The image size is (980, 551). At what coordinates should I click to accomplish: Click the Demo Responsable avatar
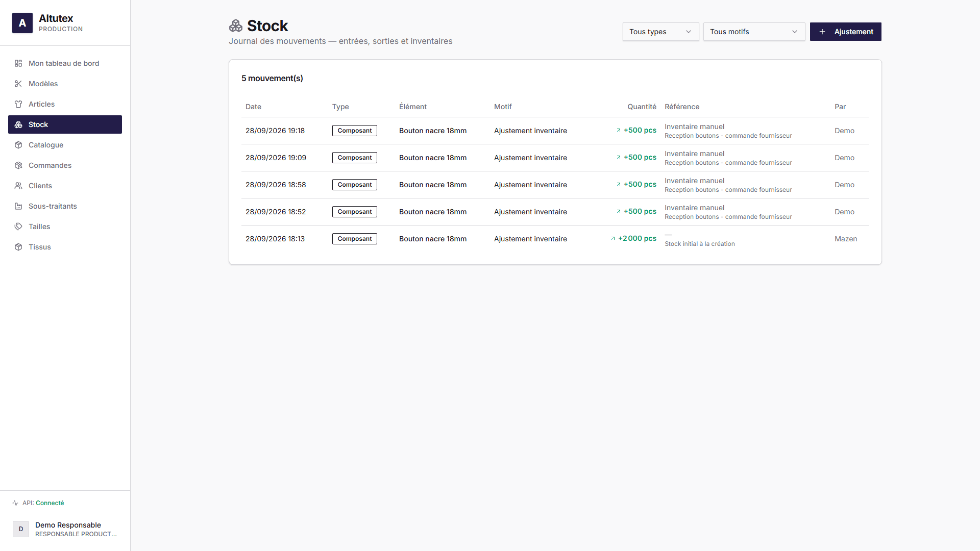tap(21, 529)
